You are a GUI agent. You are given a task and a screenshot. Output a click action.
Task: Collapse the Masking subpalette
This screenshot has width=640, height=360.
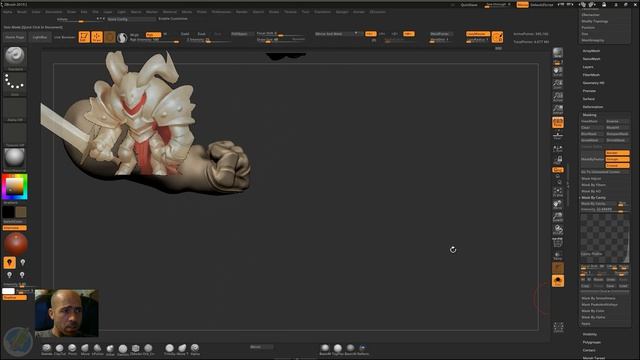click(x=589, y=115)
